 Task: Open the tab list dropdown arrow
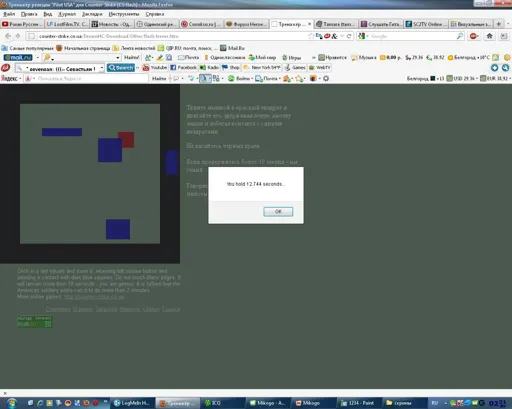(508, 24)
